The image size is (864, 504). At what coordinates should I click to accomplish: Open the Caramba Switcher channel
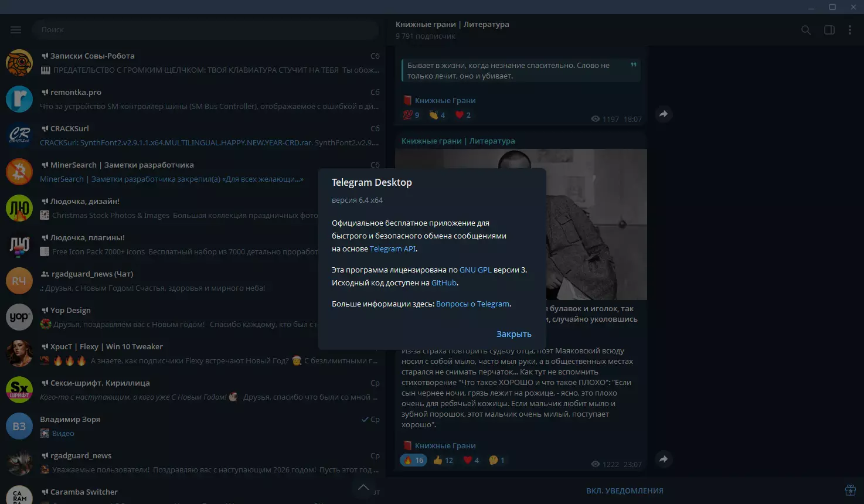pos(193,492)
